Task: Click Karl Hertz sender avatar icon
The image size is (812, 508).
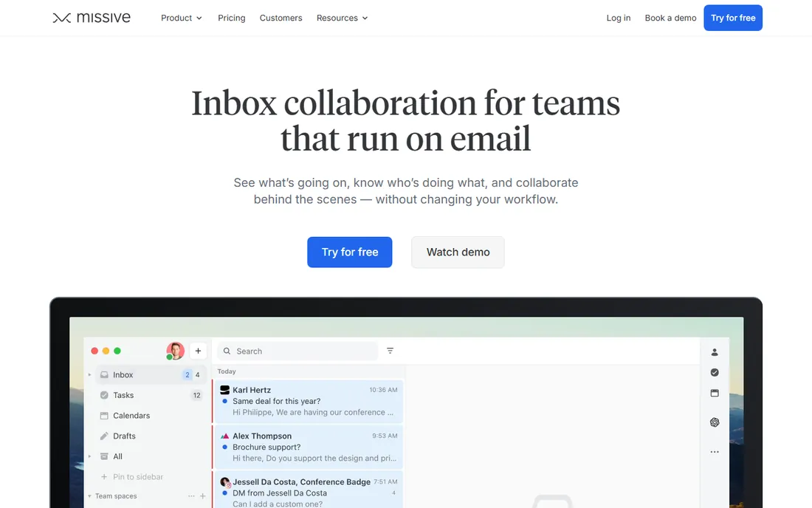Action: coord(224,390)
